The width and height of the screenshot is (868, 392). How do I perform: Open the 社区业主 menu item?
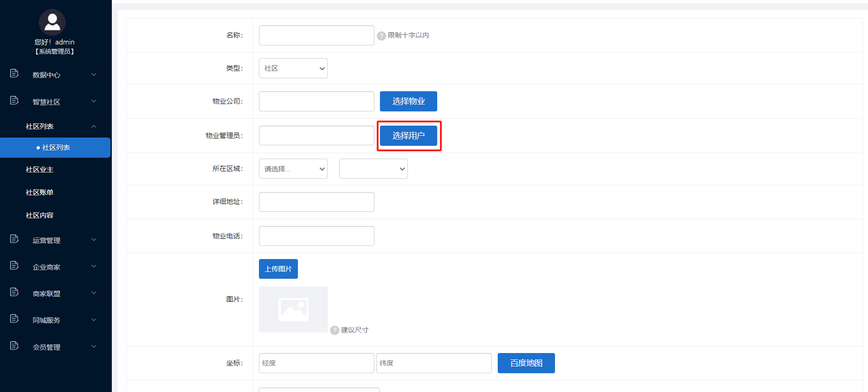(40, 170)
